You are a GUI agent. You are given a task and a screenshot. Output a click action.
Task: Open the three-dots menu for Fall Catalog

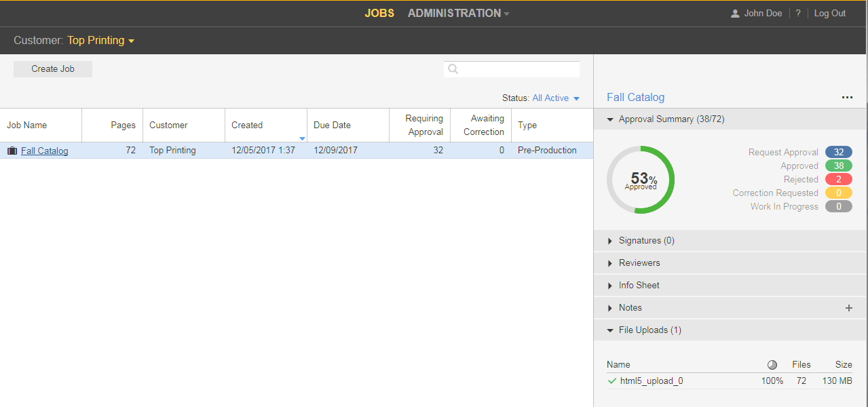tap(846, 98)
